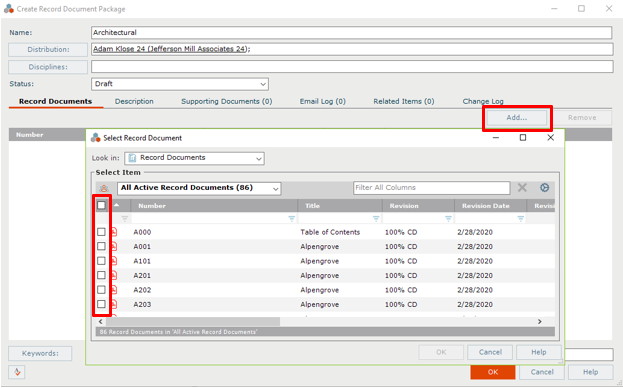Click the sort arrow in the table header
This screenshot has width=623, height=388.
click(116, 205)
